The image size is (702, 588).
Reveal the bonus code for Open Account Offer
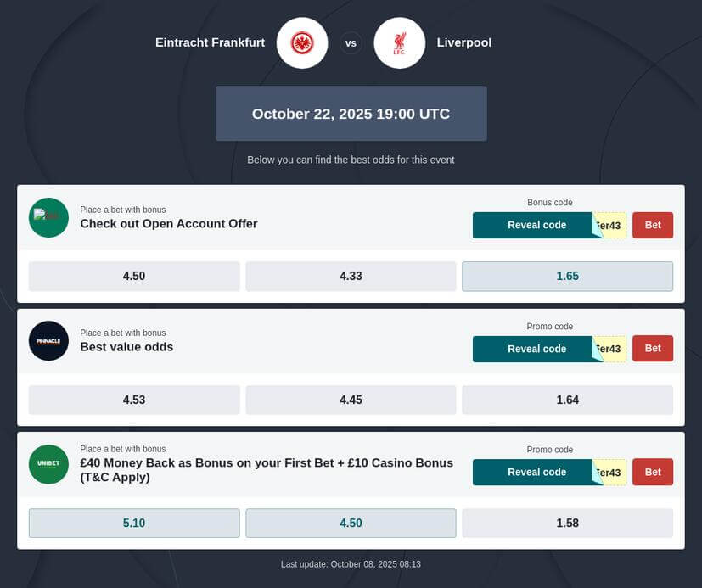536,225
